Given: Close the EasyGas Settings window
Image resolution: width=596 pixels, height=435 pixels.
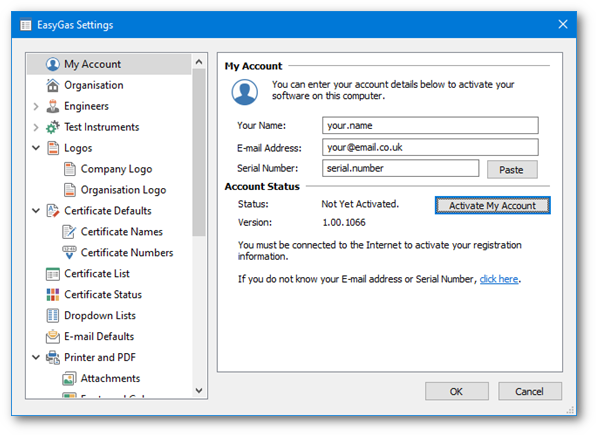Looking at the screenshot, I should point(563,25).
